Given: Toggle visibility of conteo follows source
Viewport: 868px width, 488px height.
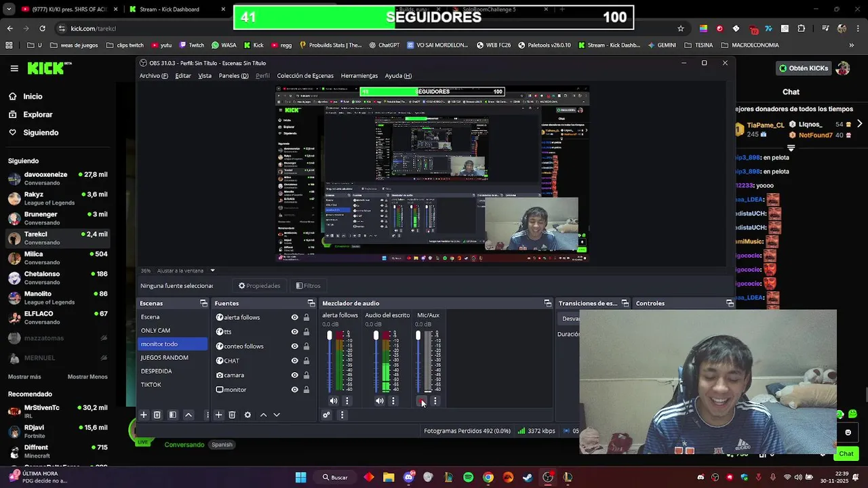Looking at the screenshot, I should pyautogui.click(x=294, y=346).
